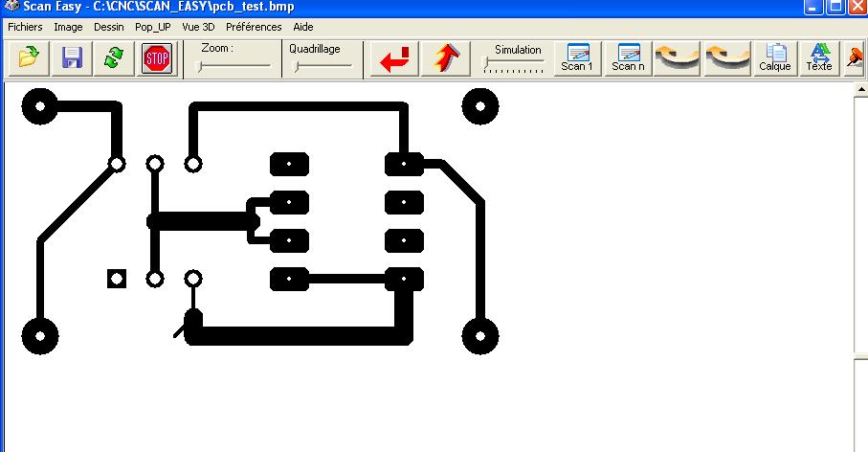Viewport: 868px width, 452px height.
Task: Click the red and yellow up arrow icon
Action: [446, 58]
